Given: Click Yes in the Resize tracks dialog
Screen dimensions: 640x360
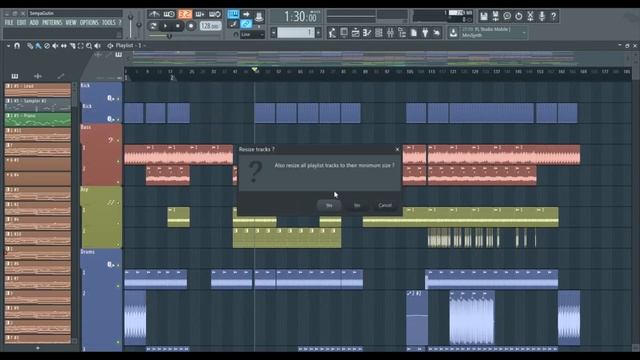Looking at the screenshot, I should (x=329, y=205).
